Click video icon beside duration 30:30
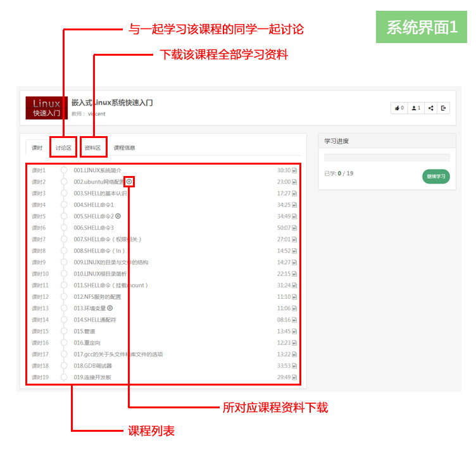 (294, 170)
